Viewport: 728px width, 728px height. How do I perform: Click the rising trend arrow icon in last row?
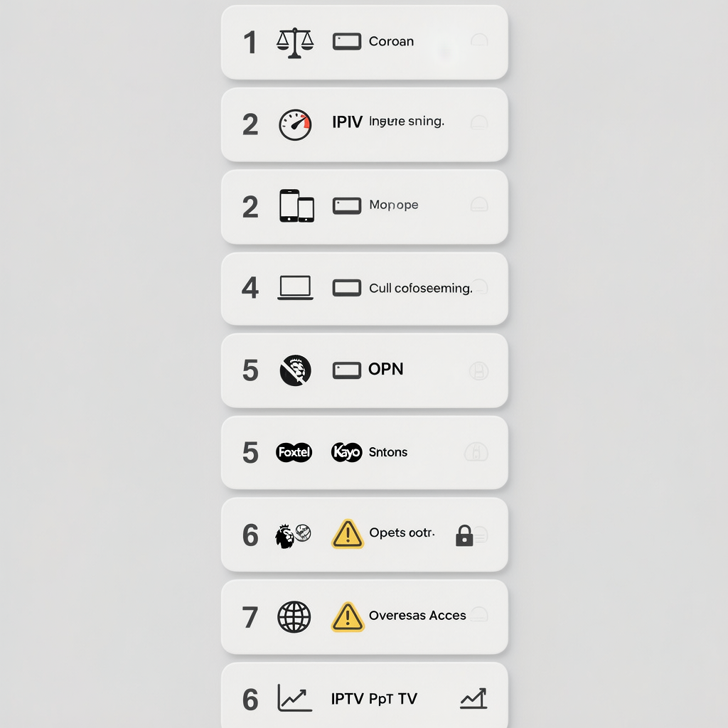pos(473,698)
